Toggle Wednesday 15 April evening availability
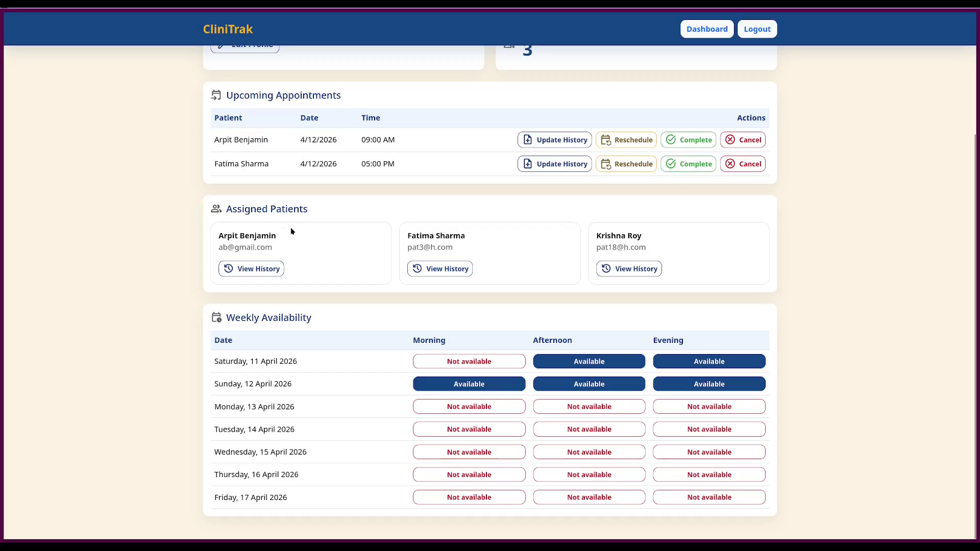This screenshot has height=551, width=980. [709, 452]
